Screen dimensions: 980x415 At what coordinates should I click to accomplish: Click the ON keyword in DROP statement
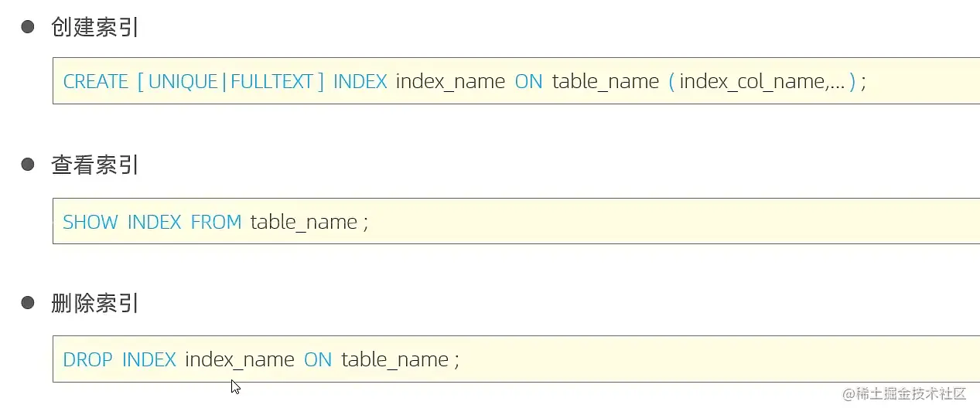pos(317,360)
